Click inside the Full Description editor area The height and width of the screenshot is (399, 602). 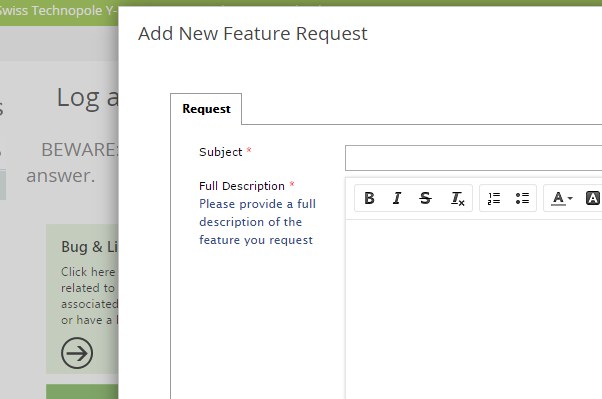[473, 309]
